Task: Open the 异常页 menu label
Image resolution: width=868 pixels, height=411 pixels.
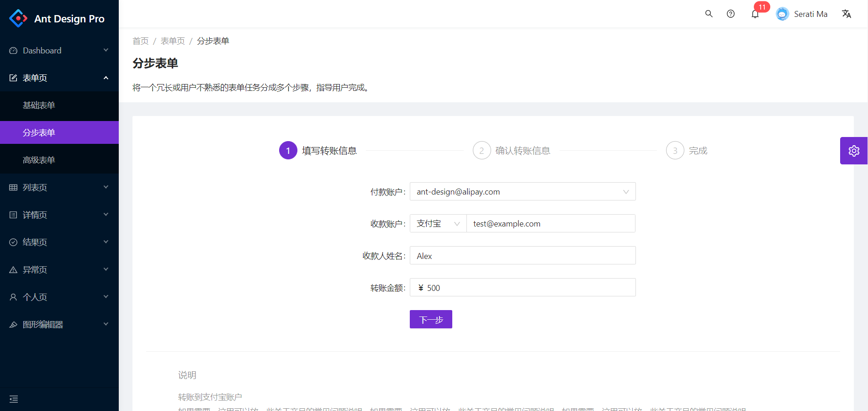Action: pos(35,270)
